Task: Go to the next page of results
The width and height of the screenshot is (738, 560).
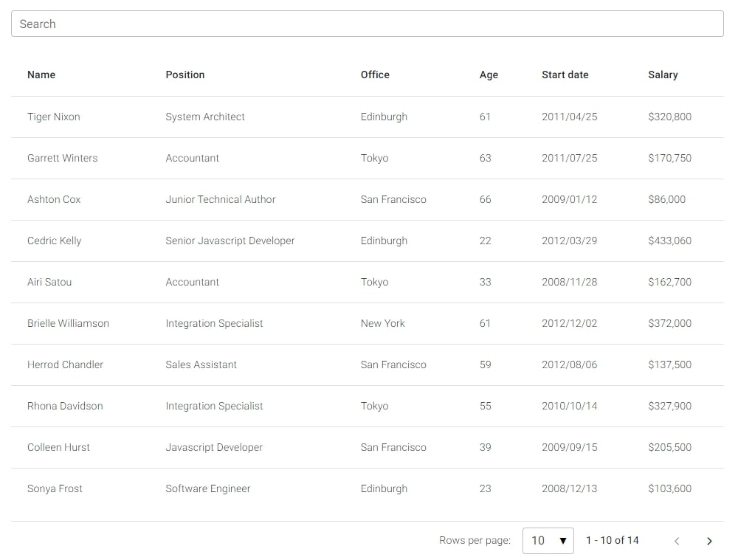Action: [709, 541]
